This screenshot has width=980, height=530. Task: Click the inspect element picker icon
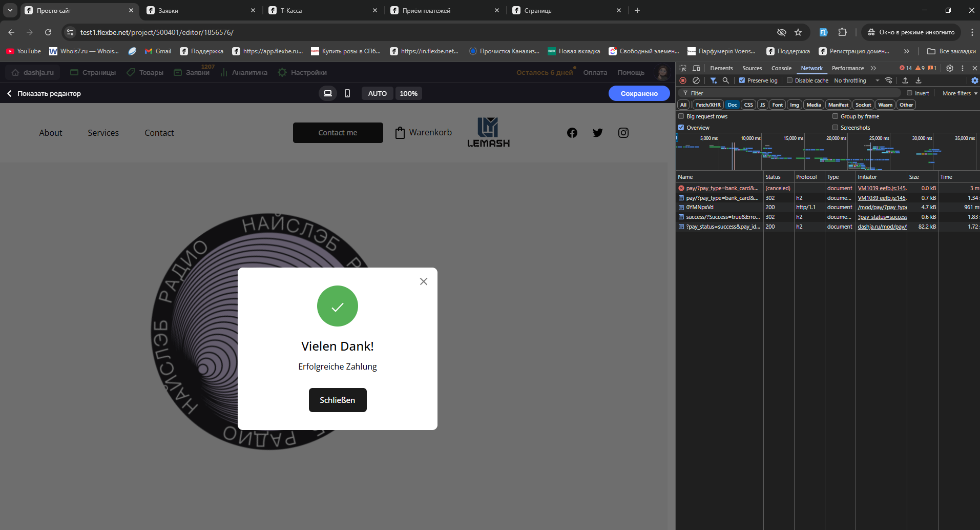click(683, 68)
